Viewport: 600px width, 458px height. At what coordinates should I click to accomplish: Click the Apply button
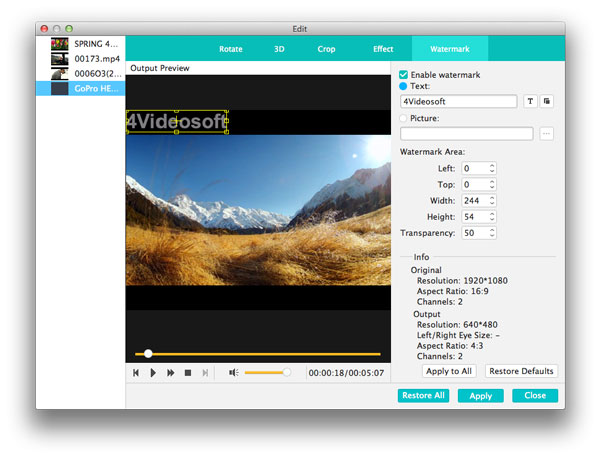point(481,396)
